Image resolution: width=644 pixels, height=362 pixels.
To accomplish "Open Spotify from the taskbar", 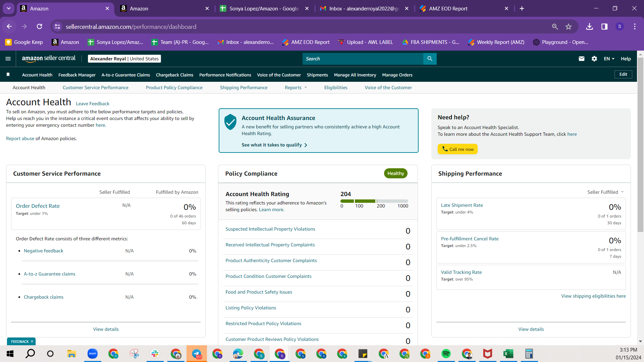I will (446, 354).
